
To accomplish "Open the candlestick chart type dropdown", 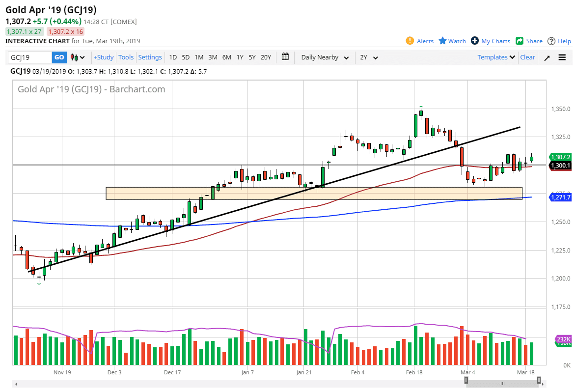I will (x=78, y=57).
